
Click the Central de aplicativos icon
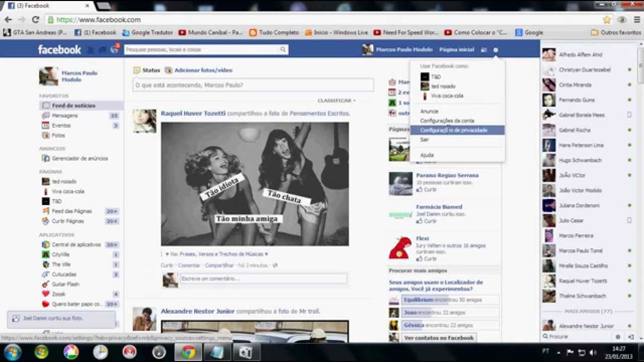pyautogui.click(x=46, y=245)
